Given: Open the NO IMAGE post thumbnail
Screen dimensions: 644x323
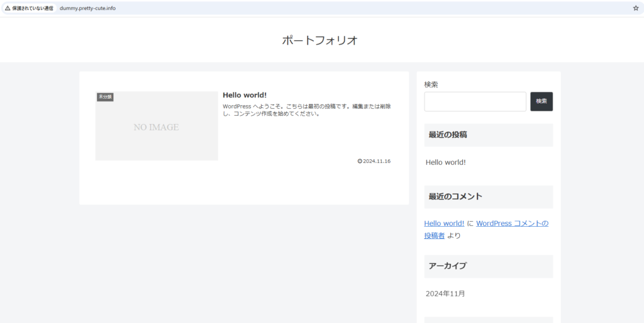Looking at the screenshot, I should click(157, 127).
